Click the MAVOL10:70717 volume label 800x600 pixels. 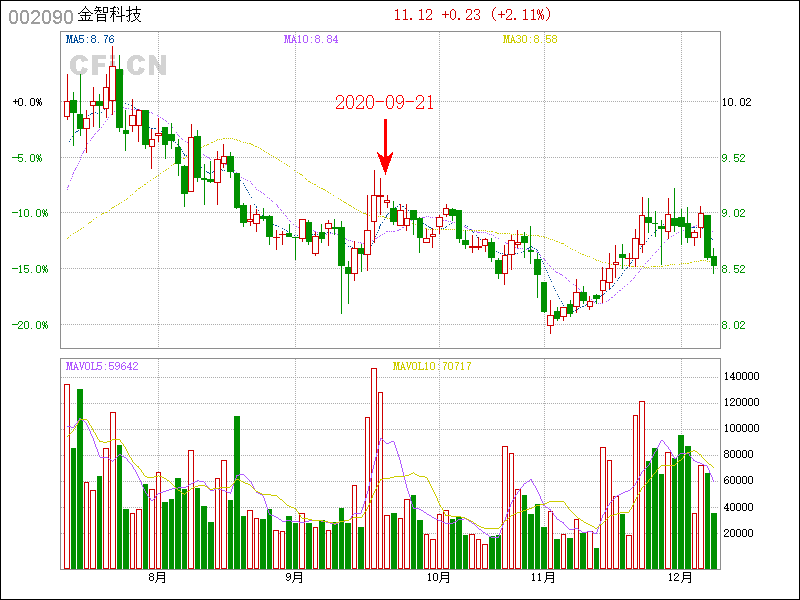coord(432,367)
